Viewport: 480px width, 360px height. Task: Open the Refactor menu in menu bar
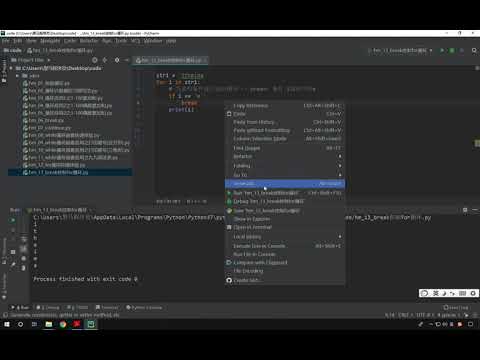(89, 41)
